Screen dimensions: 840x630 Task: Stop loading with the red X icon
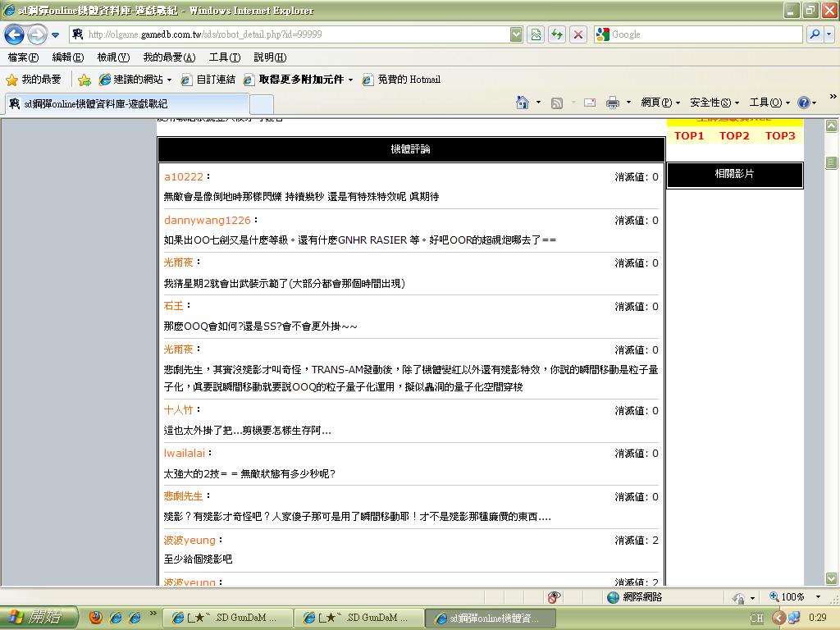click(x=578, y=34)
